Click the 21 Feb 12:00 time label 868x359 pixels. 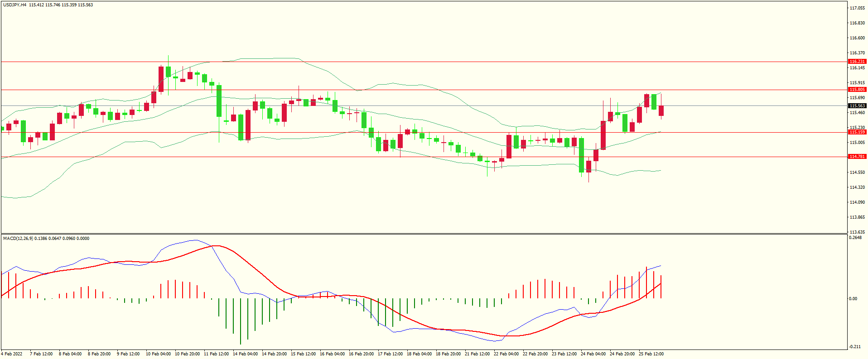point(477,354)
